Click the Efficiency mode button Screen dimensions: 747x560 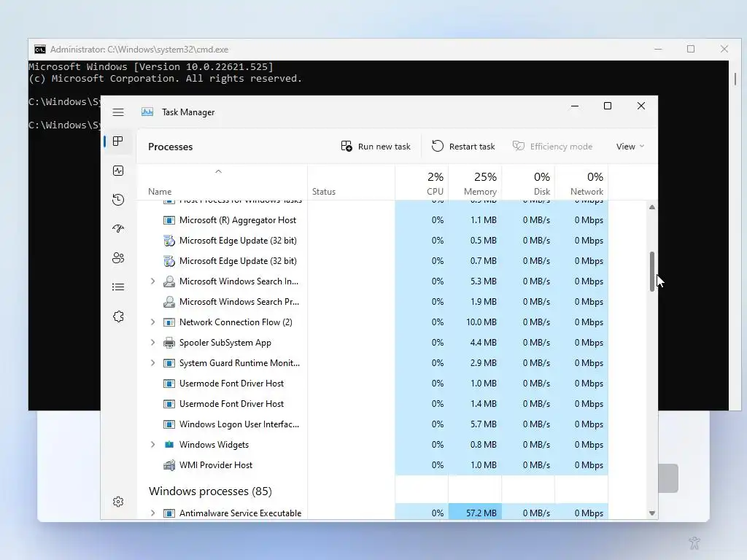point(552,146)
